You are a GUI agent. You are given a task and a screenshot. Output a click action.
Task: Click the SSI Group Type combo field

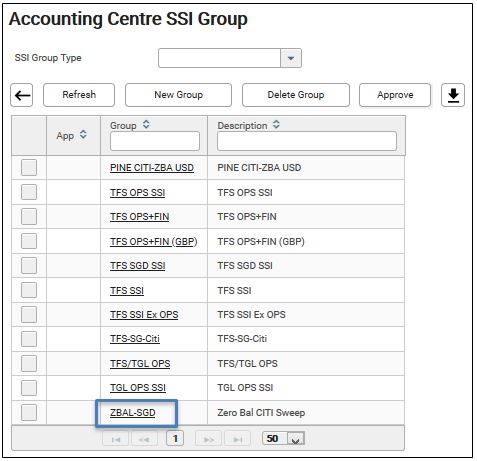tap(230, 58)
